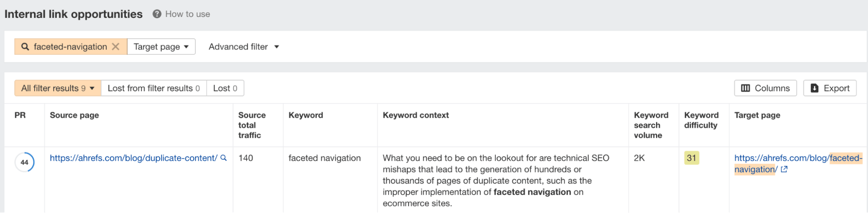The width and height of the screenshot is (868, 213).
Task: Click the Export download icon
Action: pos(815,88)
